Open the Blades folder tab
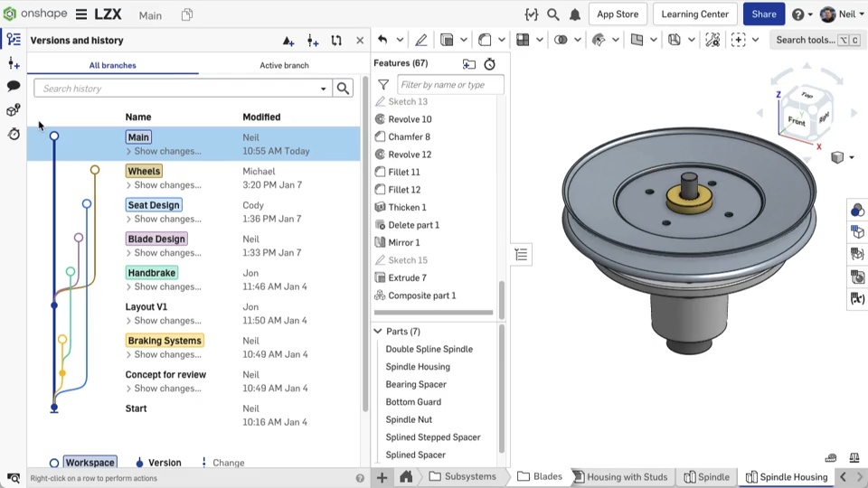The width and height of the screenshot is (868, 488). click(541, 476)
